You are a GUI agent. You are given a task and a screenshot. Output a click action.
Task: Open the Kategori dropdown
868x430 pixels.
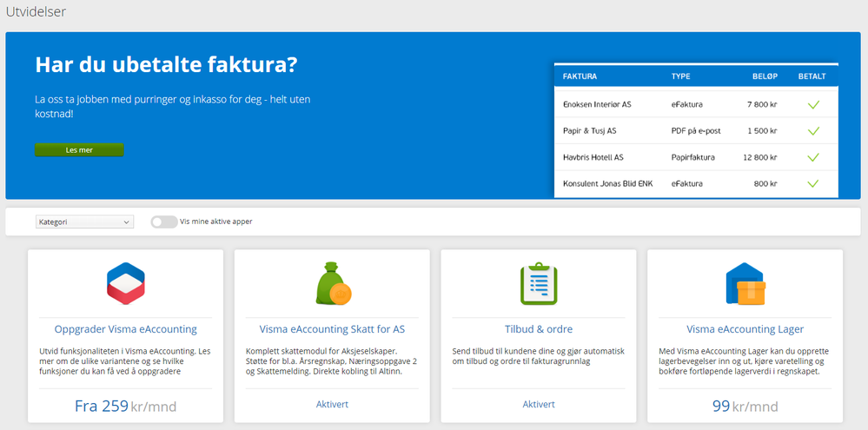pos(84,222)
